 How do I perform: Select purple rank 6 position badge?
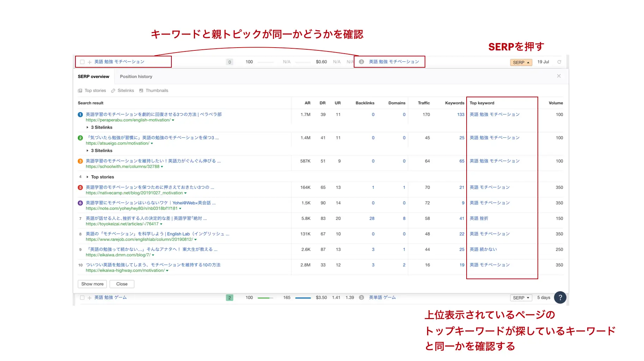click(x=80, y=203)
